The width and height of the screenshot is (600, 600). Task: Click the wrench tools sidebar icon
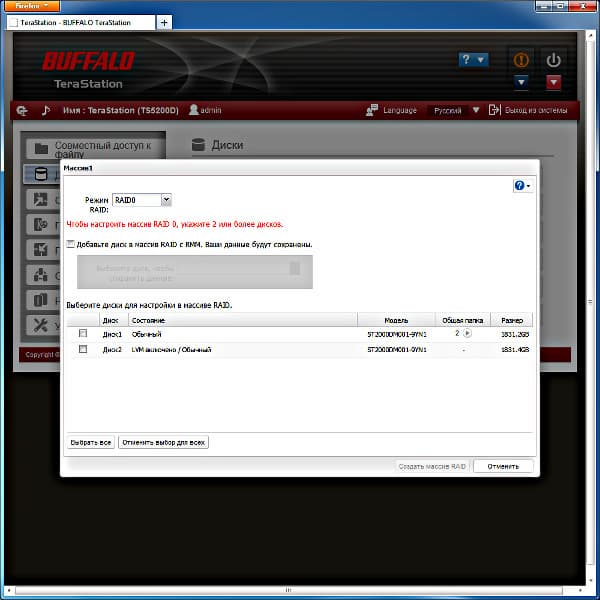click(x=41, y=325)
